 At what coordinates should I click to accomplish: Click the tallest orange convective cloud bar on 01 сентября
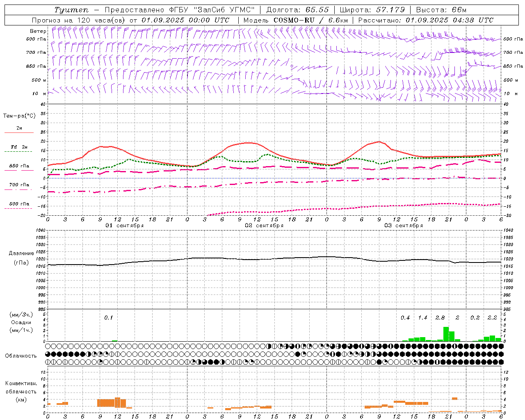point(117,402)
